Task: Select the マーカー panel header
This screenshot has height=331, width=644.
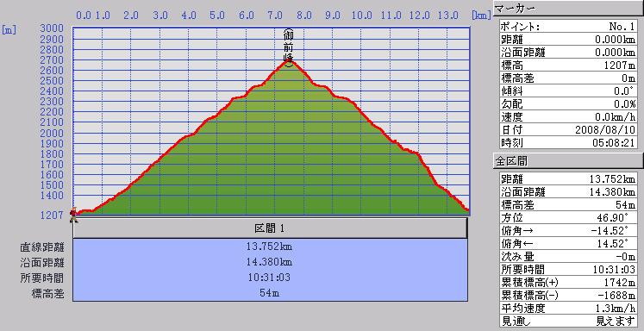Action: 568,9
